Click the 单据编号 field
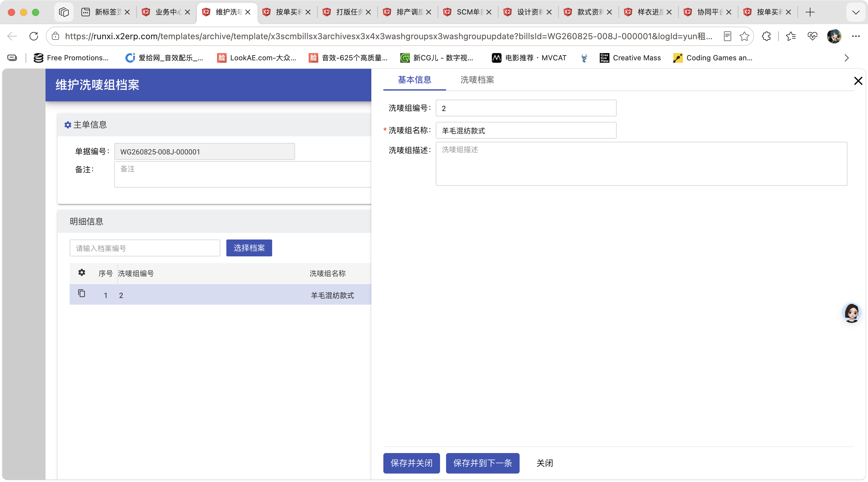Screen dimensions: 868x482 click(x=205, y=151)
